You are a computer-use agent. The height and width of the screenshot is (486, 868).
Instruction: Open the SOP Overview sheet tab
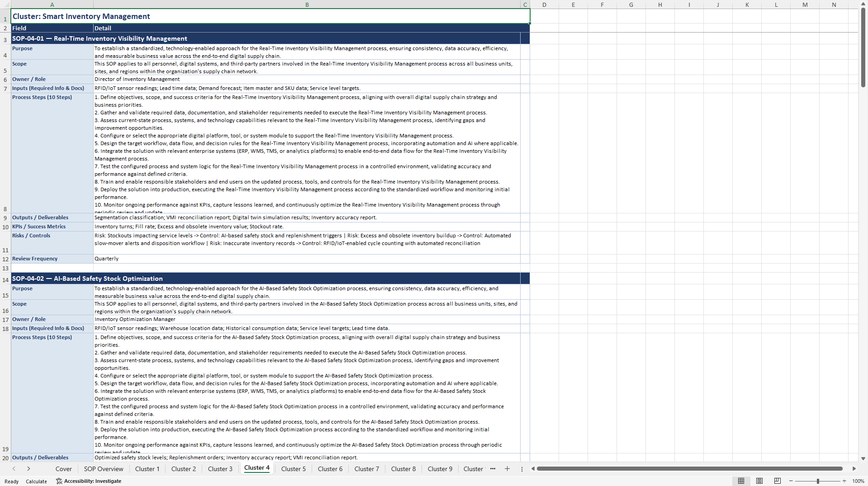(104, 469)
